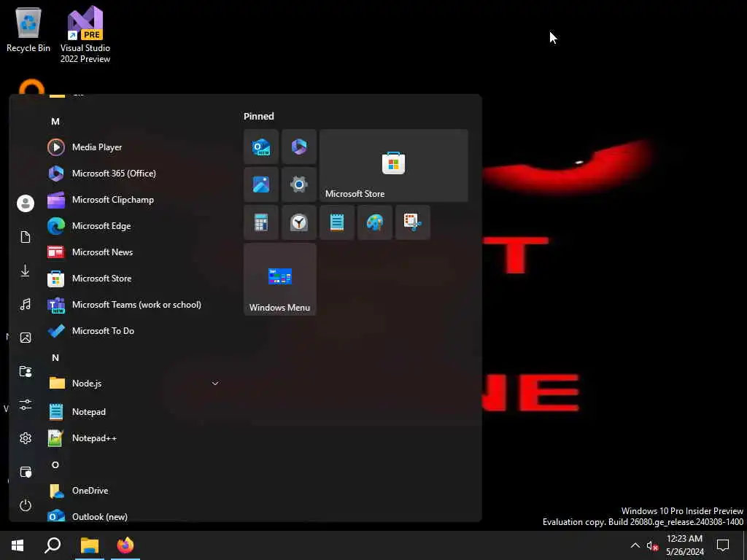The image size is (747, 560).
Task: Open Microsoft News
Action: click(133, 252)
